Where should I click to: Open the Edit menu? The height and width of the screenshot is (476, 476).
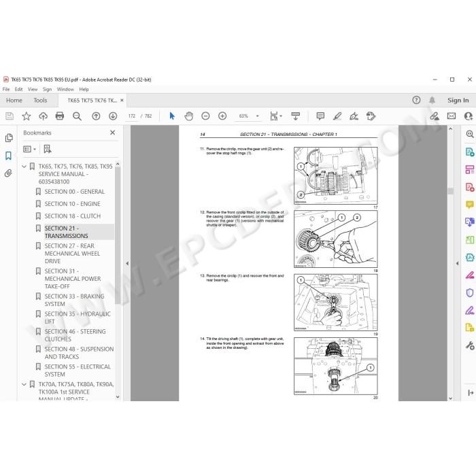click(19, 89)
